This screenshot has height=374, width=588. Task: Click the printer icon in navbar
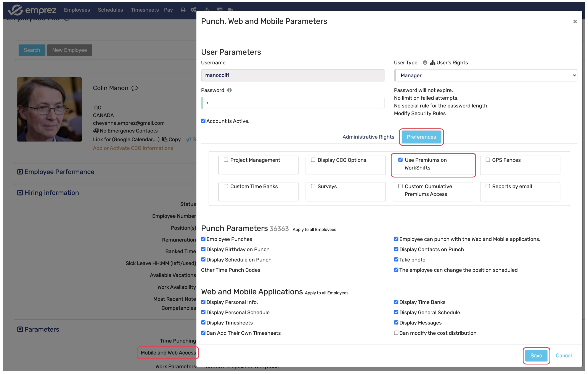(183, 10)
